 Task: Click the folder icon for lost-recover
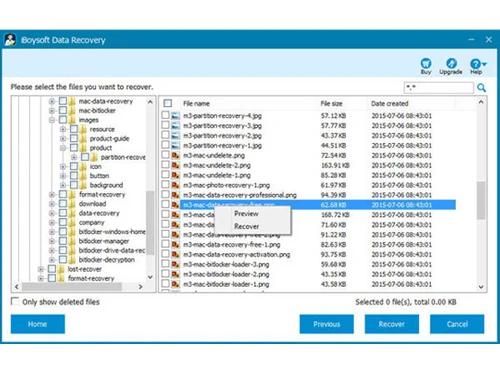click(x=61, y=269)
